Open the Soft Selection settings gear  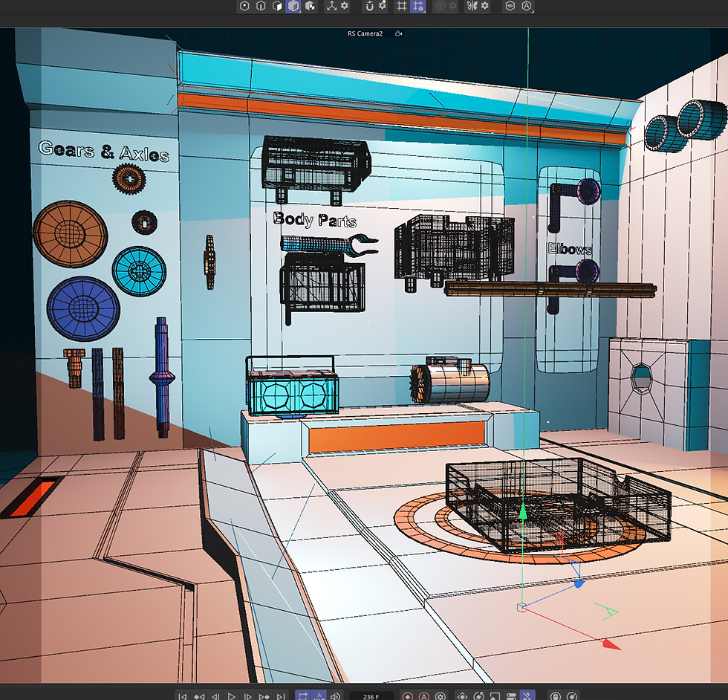[452, 6]
